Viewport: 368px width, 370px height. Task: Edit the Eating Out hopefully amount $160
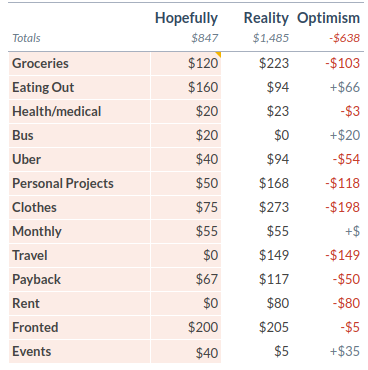[x=203, y=87]
